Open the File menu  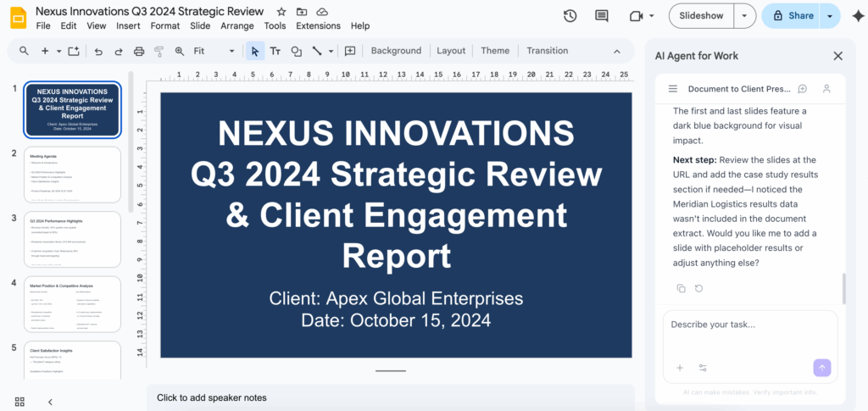tap(43, 25)
